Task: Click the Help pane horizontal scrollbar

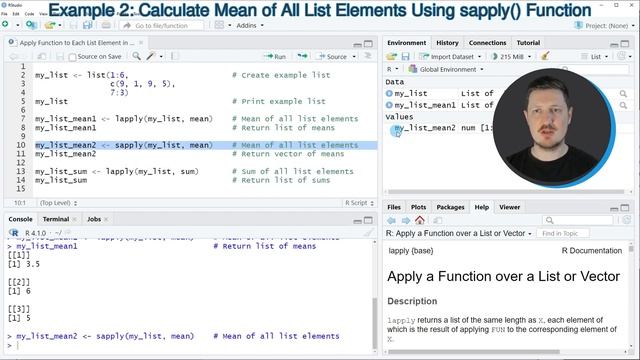Action: pos(473,351)
